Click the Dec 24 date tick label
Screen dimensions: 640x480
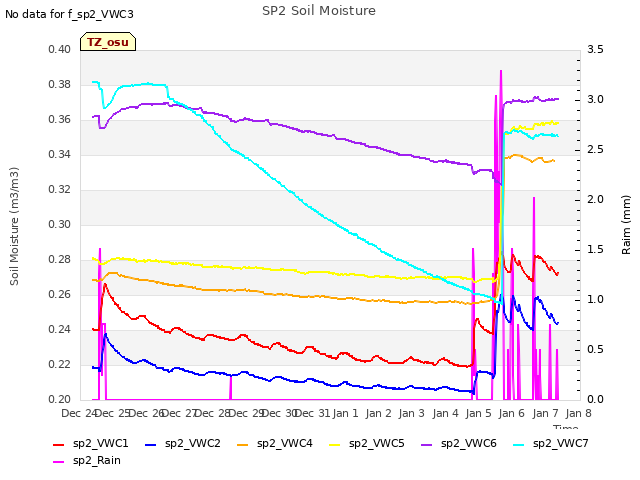coord(78,414)
